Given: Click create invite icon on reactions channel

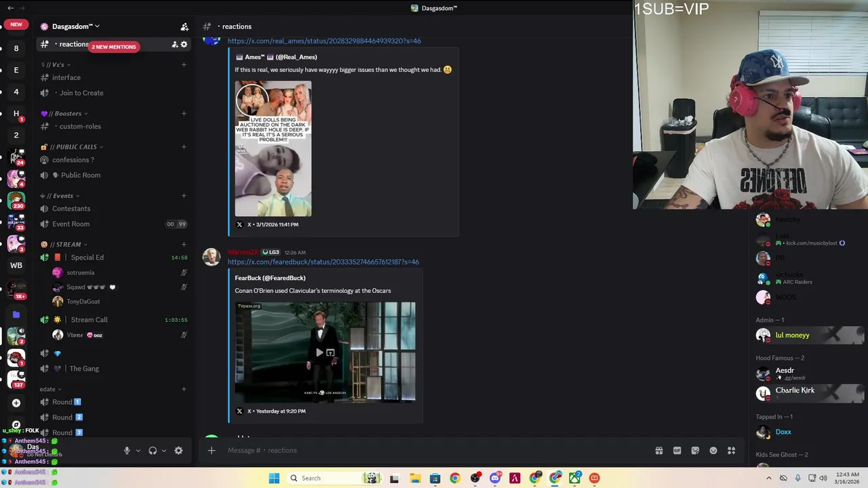Looking at the screenshot, I should pos(174,44).
